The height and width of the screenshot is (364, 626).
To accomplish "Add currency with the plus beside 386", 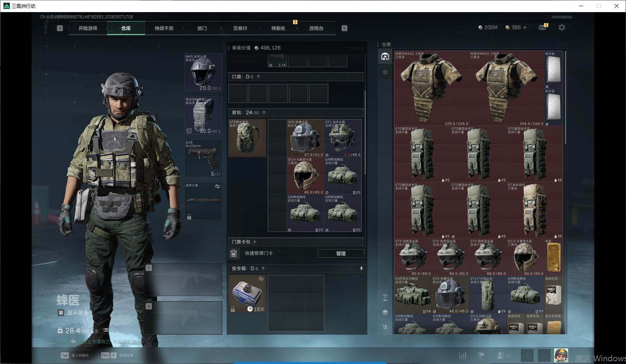I will [525, 27].
